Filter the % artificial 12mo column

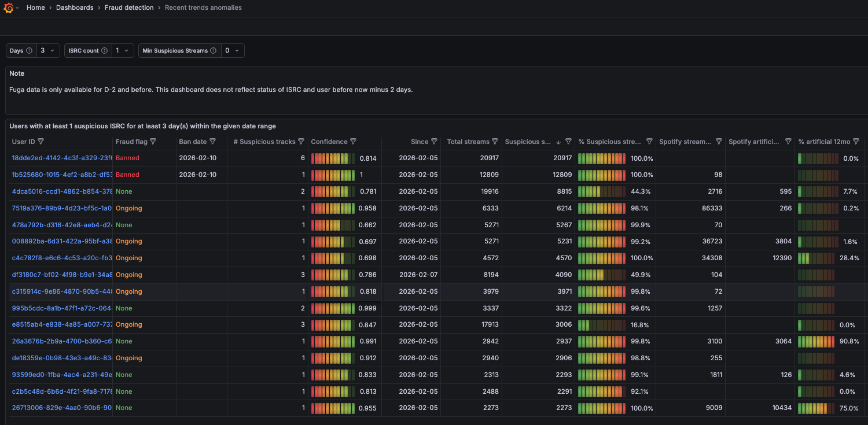[x=856, y=142]
